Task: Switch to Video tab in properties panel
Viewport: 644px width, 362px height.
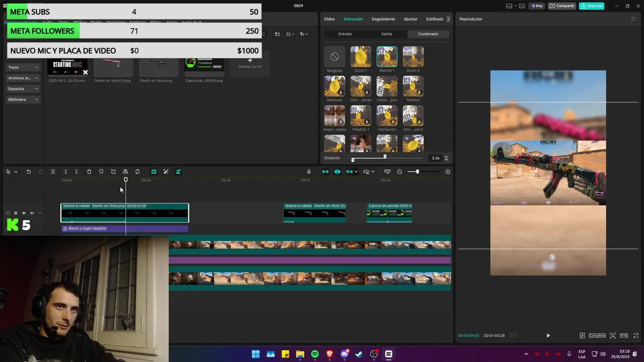Action: pyautogui.click(x=329, y=19)
